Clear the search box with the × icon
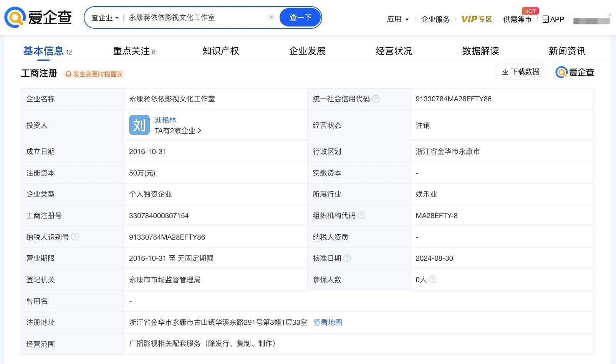The image size is (616, 364). [x=271, y=17]
